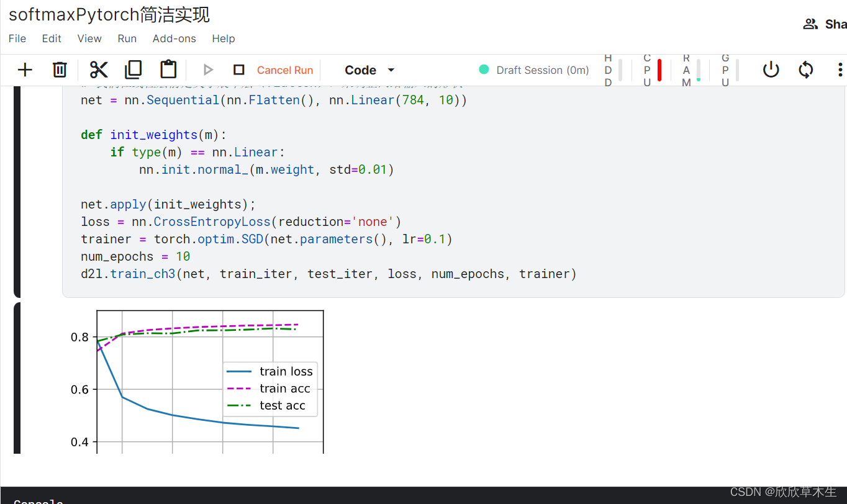Open the Code cell type dropdown
Image resolution: width=847 pixels, height=504 pixels.
(369, 70)
